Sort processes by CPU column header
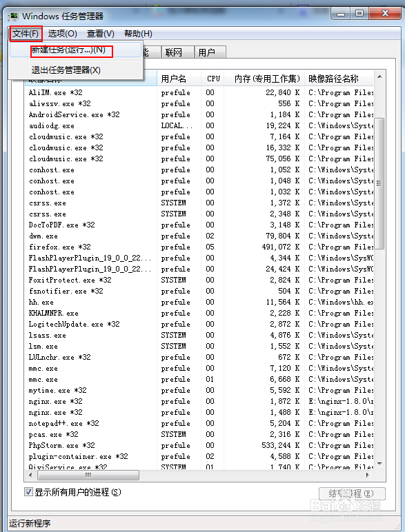The width and height of the screenshot is (405, 532). [x=213, y=79]
